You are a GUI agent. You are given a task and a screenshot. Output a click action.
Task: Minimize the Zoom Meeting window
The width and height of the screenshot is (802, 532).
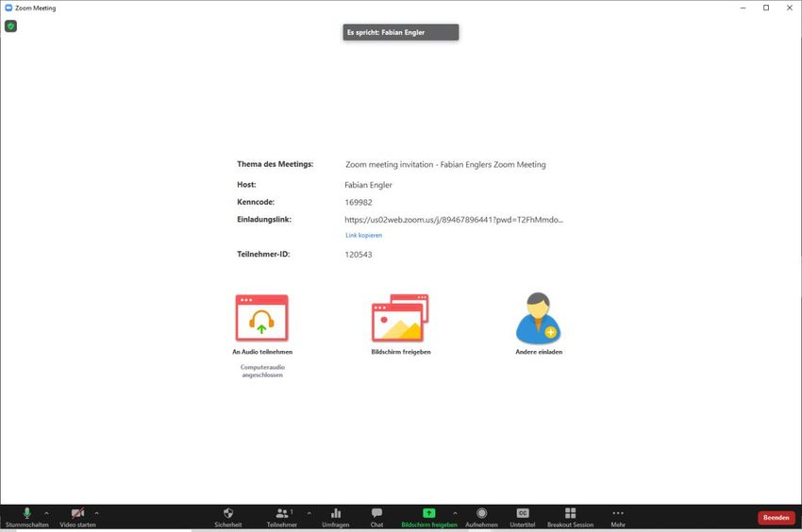click(x=744, y=8)
